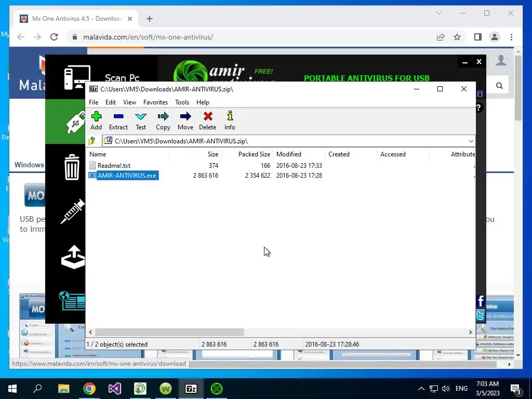Open language ENG indicator in tray
The width and height of the screenshot is (532, 399).
(461, 389)
